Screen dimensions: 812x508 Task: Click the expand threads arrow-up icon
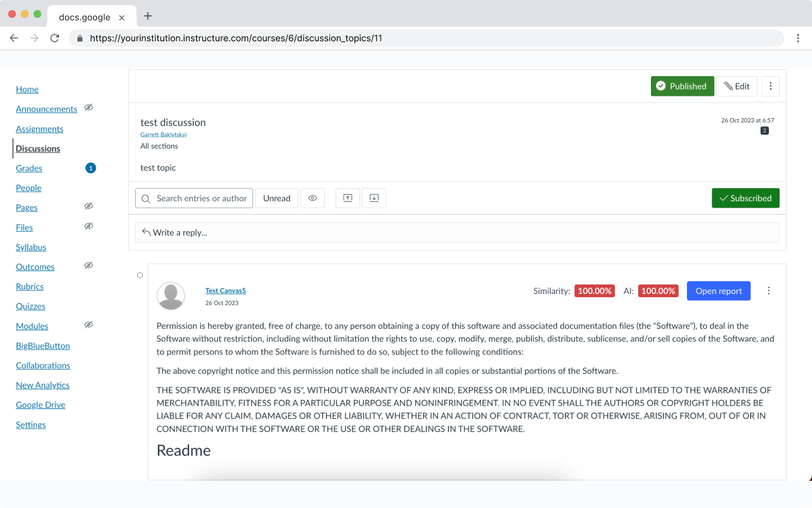pyautogui.click(x=348, y=198)
